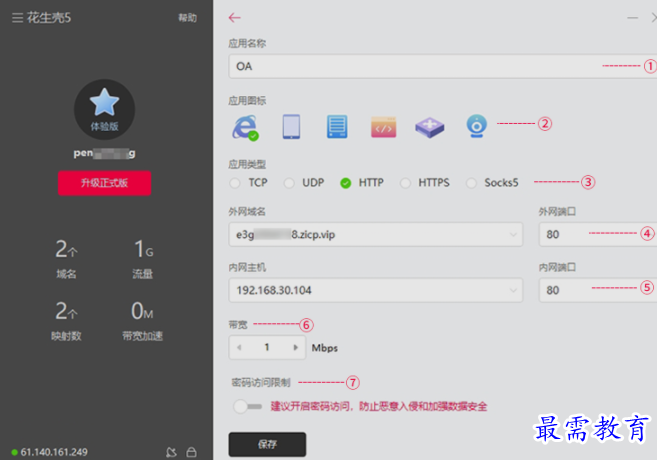Click the 应用名称 field containing OA
Viewport: 657px width, 460px height.
click(x=442, y=66)
